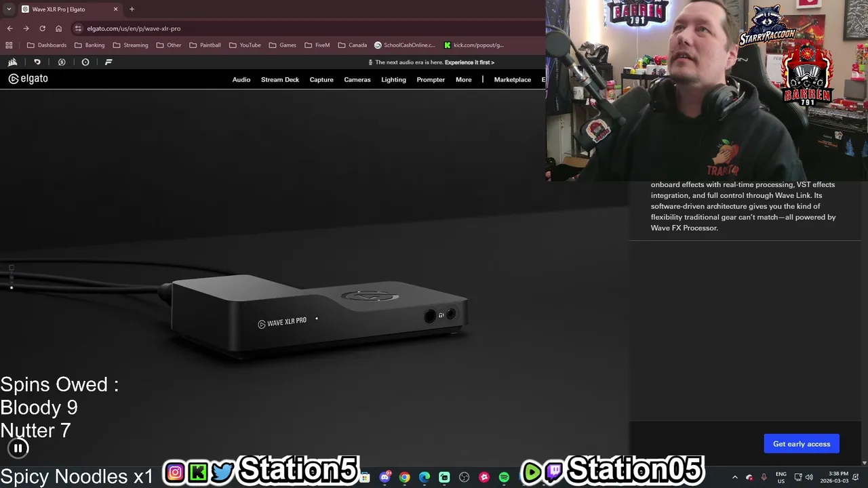Select the Wave XLR Pro | Elgato tab

pos(69,9)
